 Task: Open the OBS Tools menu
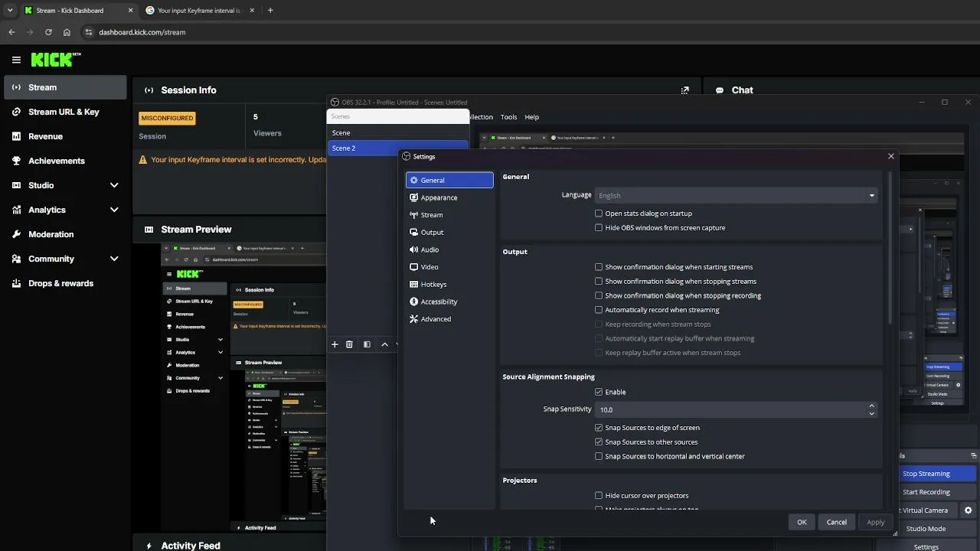click(508, 117)
